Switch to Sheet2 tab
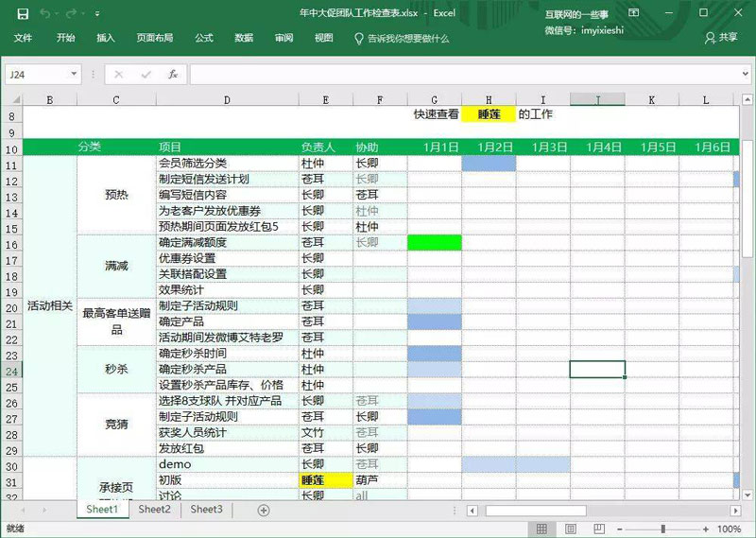This screenshot has width=756, height=538. click(x=155, y=510)
